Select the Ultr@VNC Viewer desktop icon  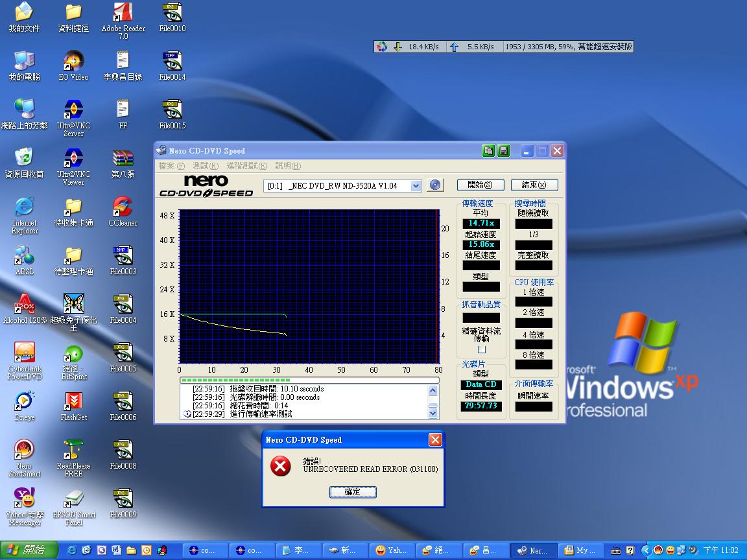[73, 167]
